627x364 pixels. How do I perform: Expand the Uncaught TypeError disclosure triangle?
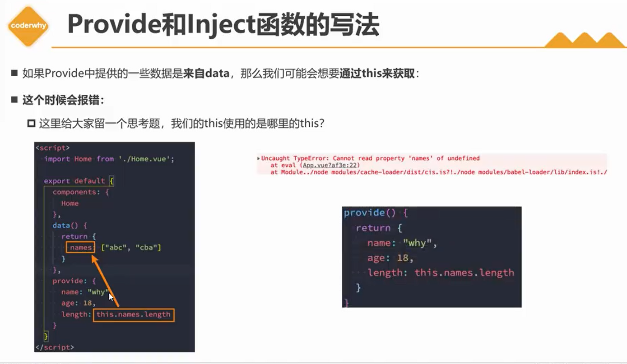pyautogui.click(x=259, y=158)
